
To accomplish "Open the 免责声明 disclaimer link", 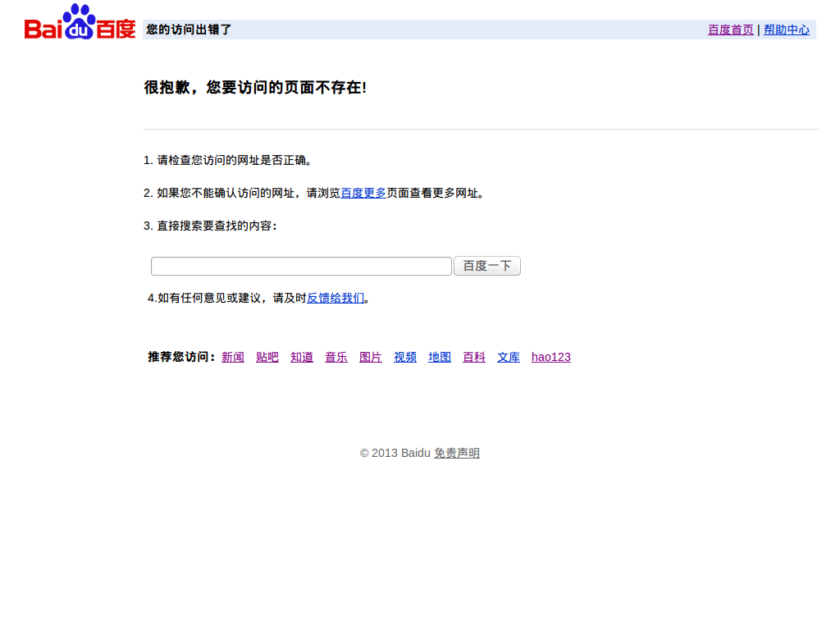I will coord(456,452).
